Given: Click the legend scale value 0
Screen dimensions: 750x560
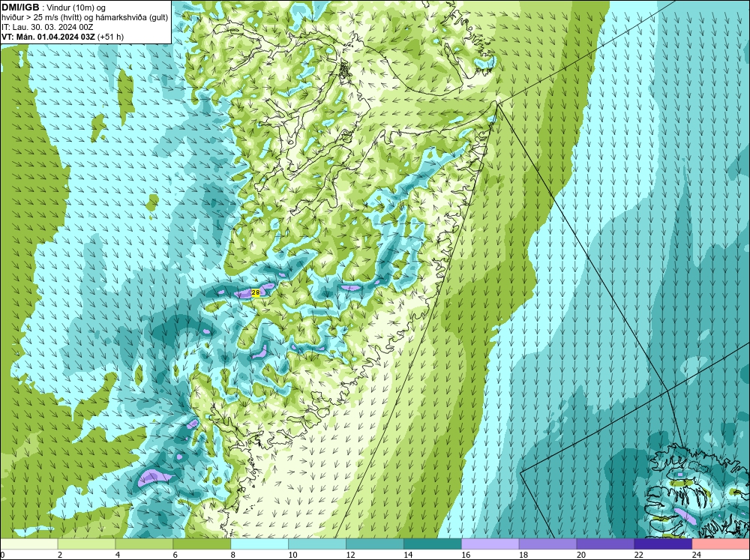Looking at the screenshot, I should (2, 555).
